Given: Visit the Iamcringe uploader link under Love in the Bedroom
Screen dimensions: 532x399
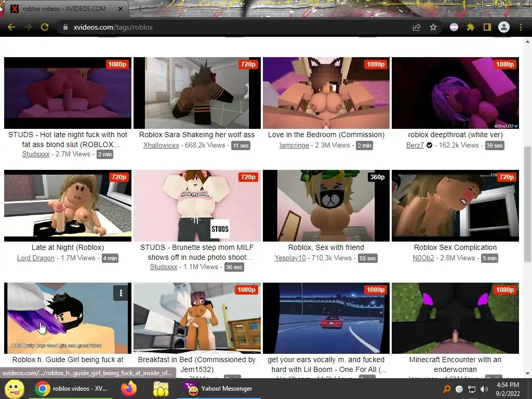Looking at the screenshot, I should [x=294, y=145].
